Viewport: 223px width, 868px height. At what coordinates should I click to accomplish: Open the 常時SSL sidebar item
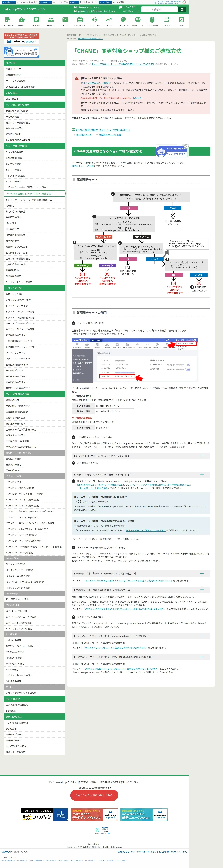pos(34,206)
